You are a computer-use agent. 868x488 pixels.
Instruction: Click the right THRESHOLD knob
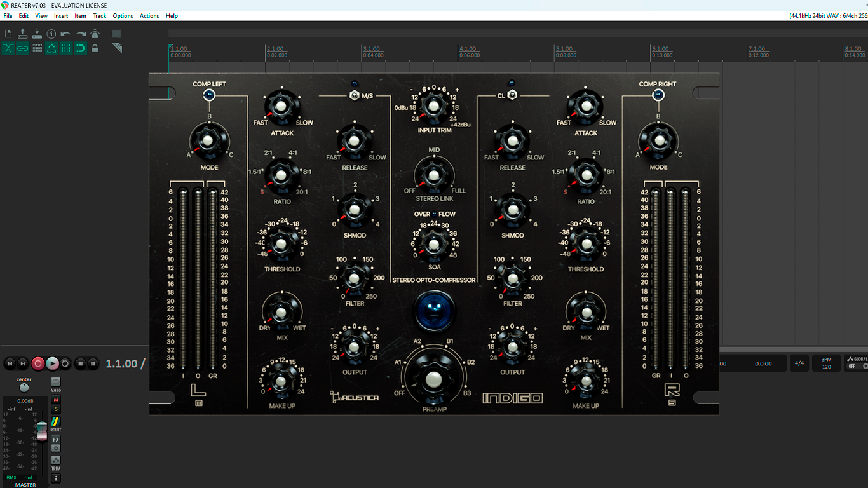[x=585, y=245]
